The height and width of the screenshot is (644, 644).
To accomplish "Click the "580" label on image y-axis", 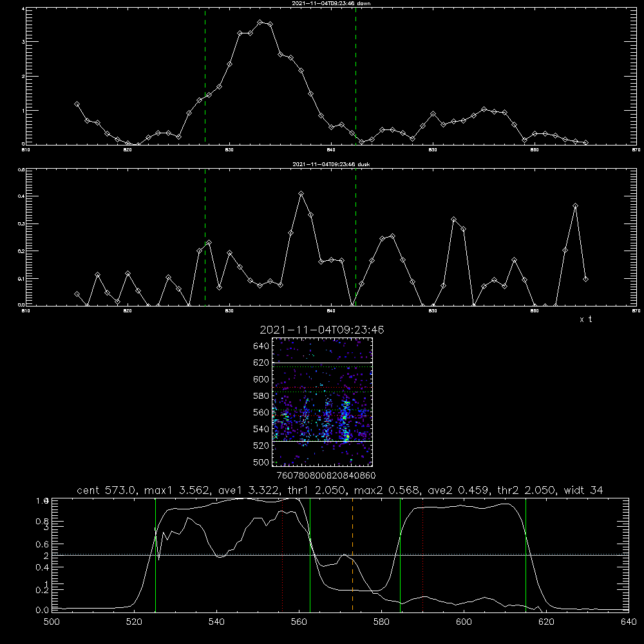I will click(261, 396).
